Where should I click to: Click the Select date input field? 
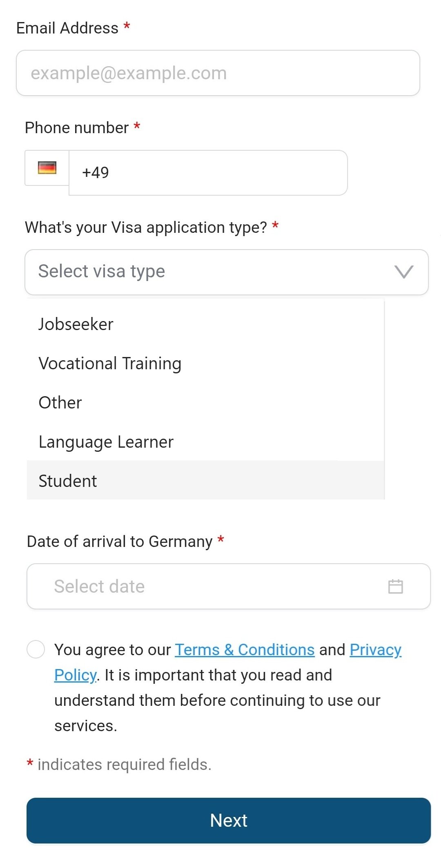(x=229, y=587)
